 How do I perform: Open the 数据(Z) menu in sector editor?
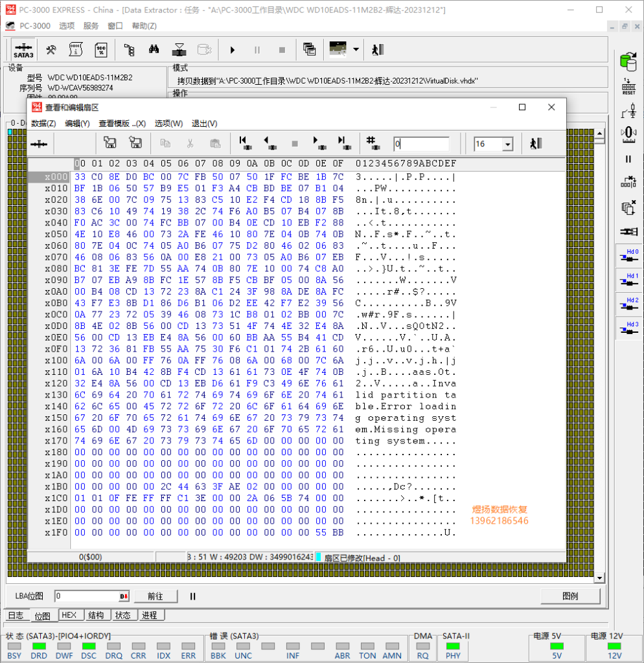pos(43,124)
